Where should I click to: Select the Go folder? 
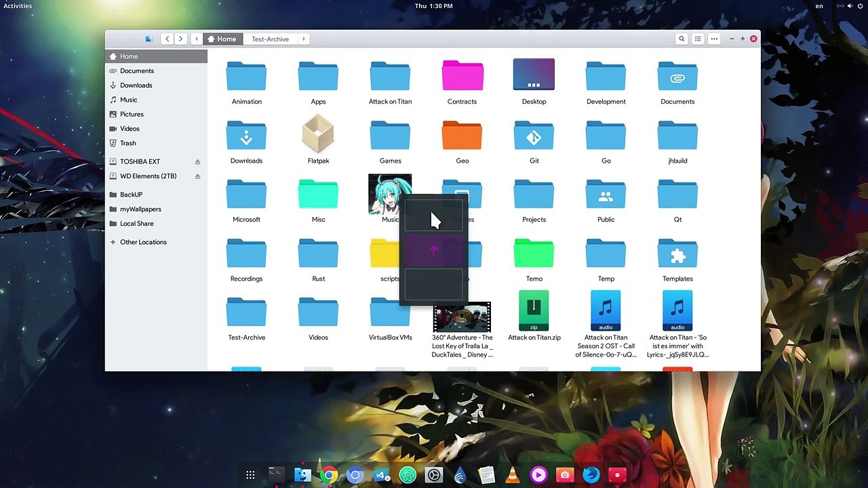click(x=606, y=135)
